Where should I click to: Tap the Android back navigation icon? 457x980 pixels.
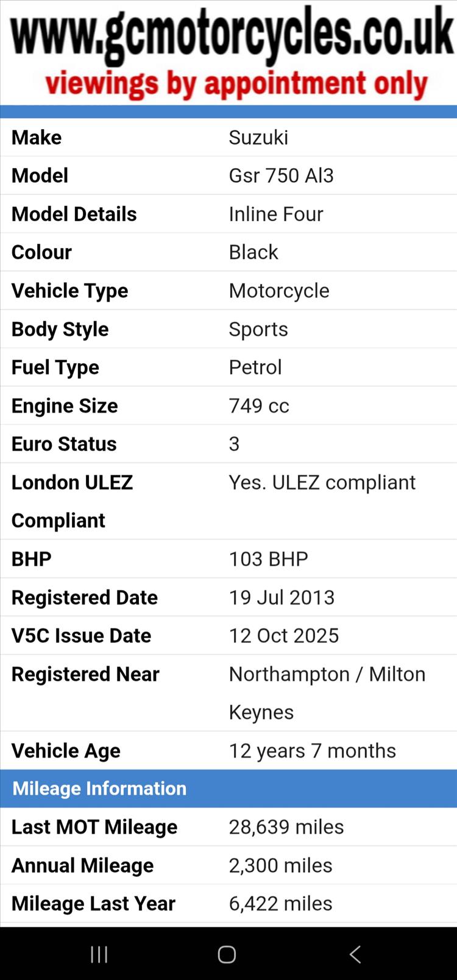(355, 954)
